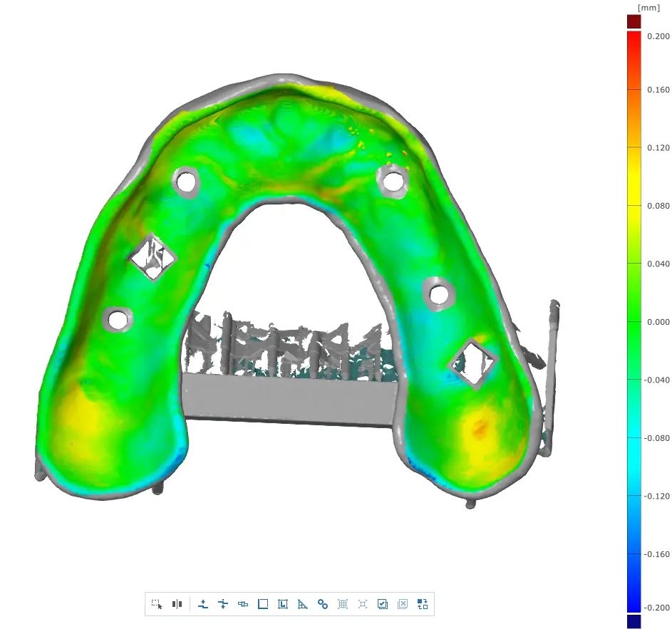Click the deviation point above surface icon
Screen dimensions: 672x629
203,604
